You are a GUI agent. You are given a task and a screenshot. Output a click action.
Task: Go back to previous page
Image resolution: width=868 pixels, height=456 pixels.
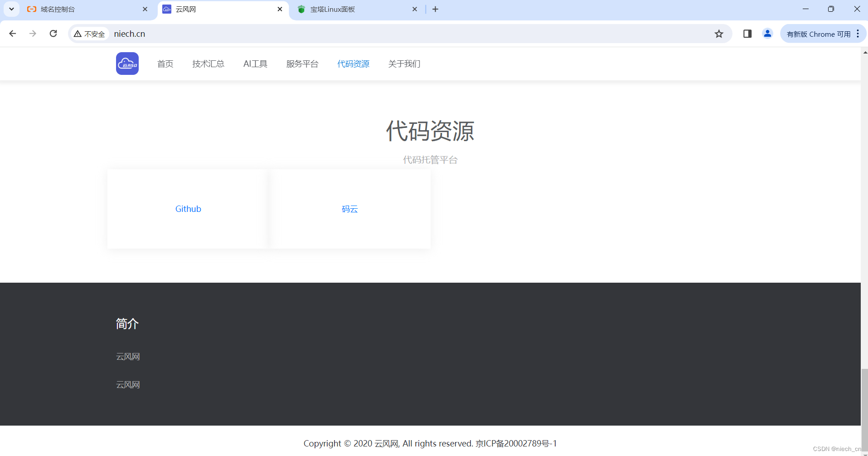(13, 34)
